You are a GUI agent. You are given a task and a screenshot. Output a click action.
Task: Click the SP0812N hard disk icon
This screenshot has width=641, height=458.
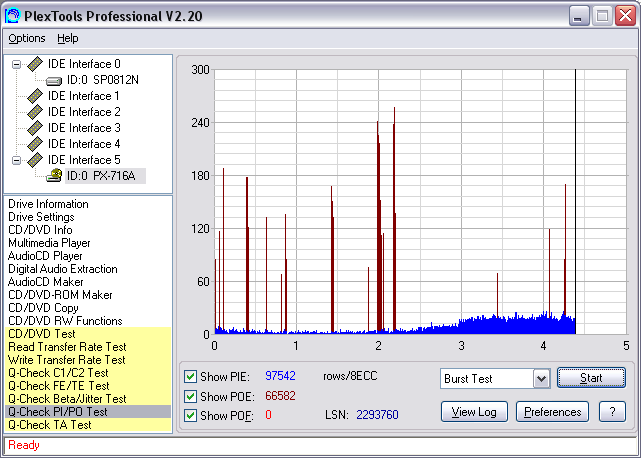[54, 81]
